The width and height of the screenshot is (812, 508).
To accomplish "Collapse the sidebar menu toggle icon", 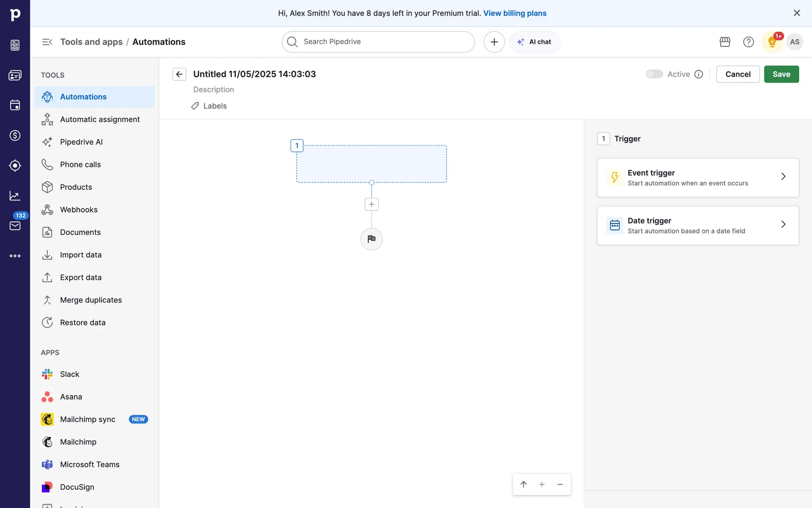I will tap(47, 42).
